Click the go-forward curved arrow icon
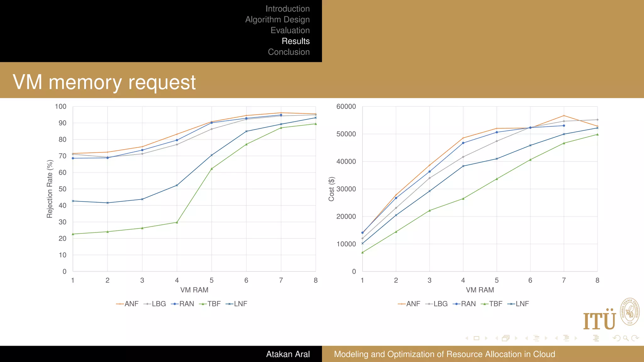Screen dimensions: 644x362 [635, 338]
